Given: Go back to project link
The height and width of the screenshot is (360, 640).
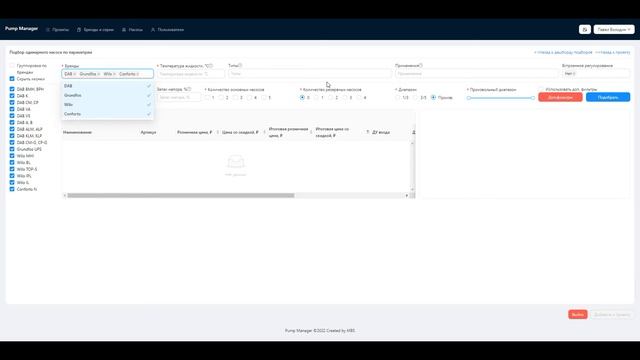Looking at the screenshot, I should (613, 52).
